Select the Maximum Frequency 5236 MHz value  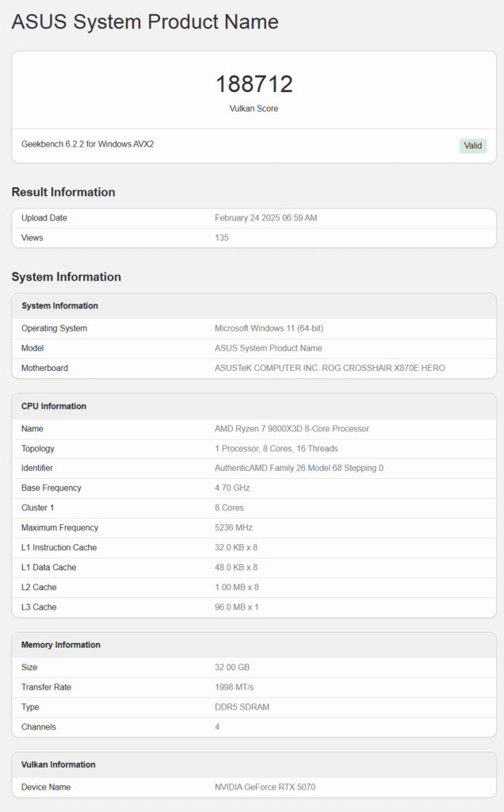233,527
